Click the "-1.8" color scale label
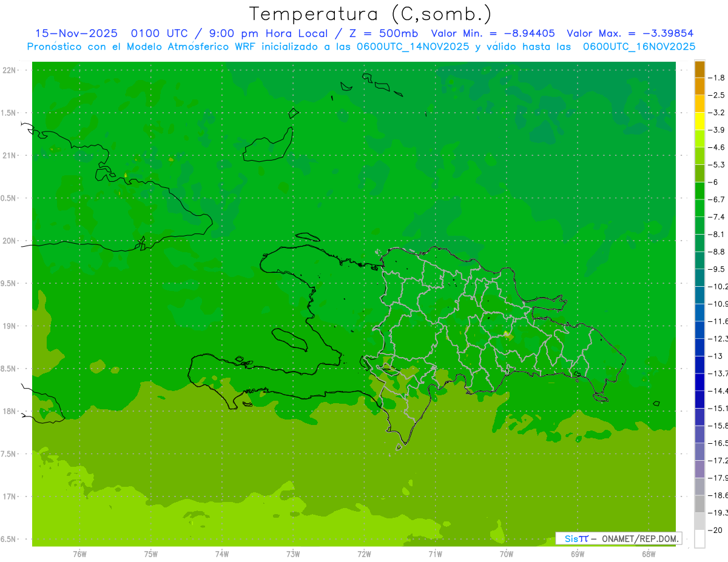Screen dimensions: 728x562 click(x=717, y=78)
